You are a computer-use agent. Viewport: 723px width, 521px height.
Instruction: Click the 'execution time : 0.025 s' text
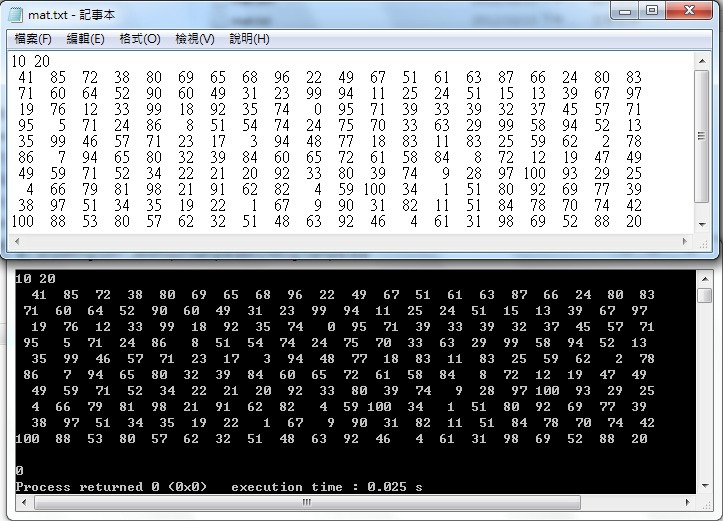(327, 487)
